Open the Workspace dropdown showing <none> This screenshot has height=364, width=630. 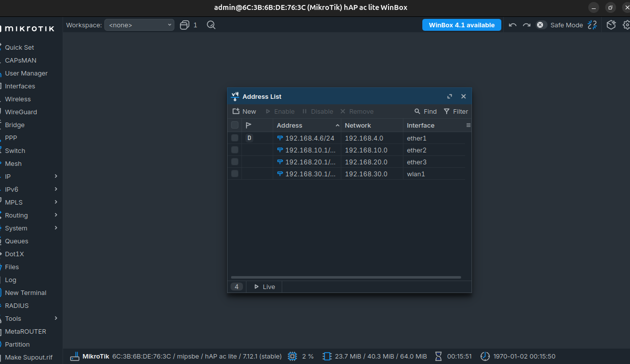tap(139, 25)
